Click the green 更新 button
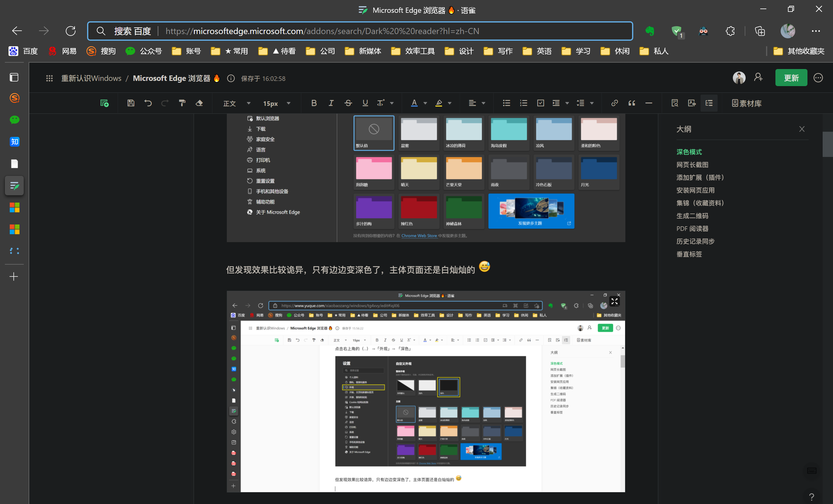833x504 pixels. 791,78
